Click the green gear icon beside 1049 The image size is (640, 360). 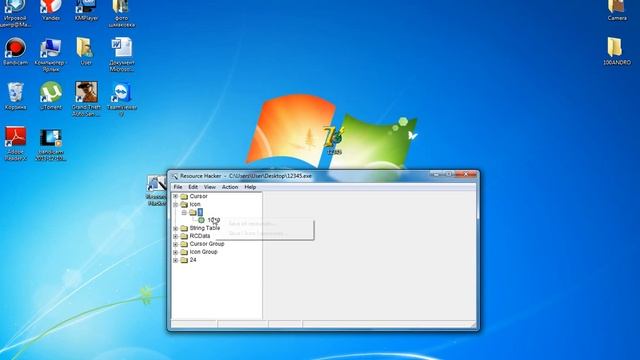201,220
